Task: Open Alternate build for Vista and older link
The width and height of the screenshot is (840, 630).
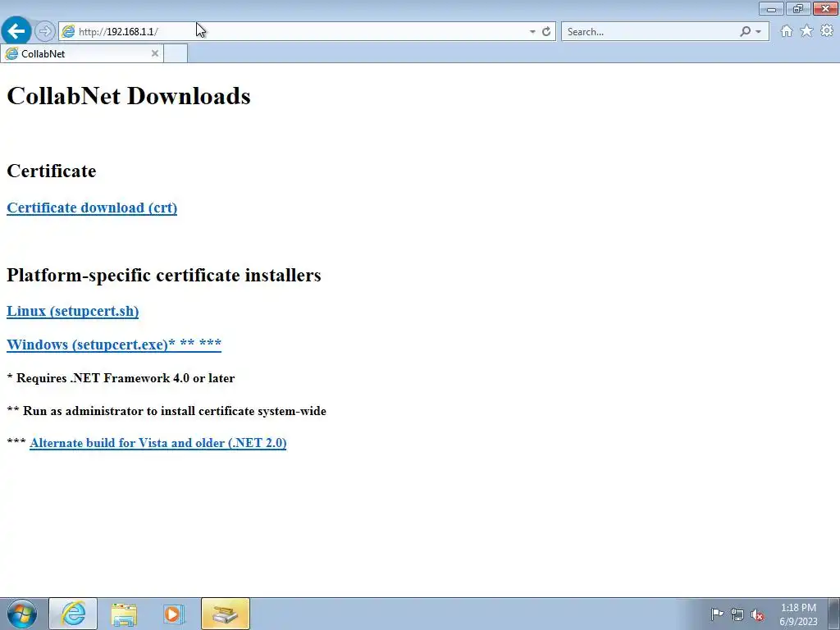Action: pyautogui.click(x=158, y=443)
